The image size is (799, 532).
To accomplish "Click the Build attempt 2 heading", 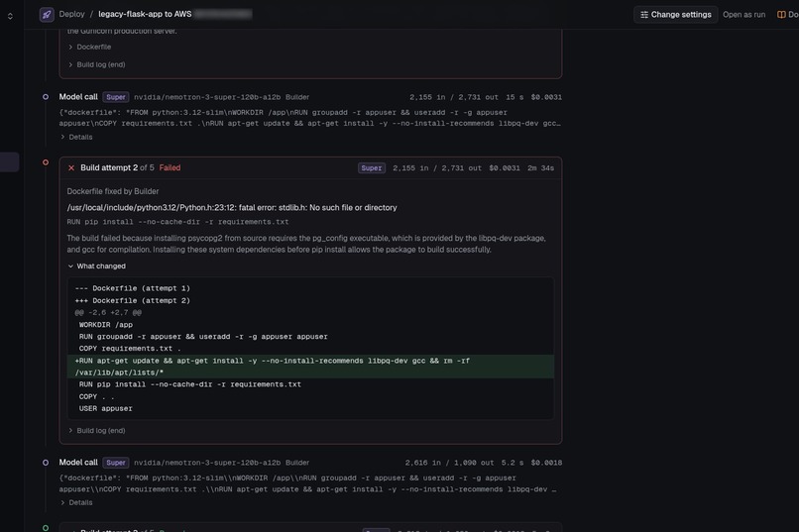I will pos(109,168).
